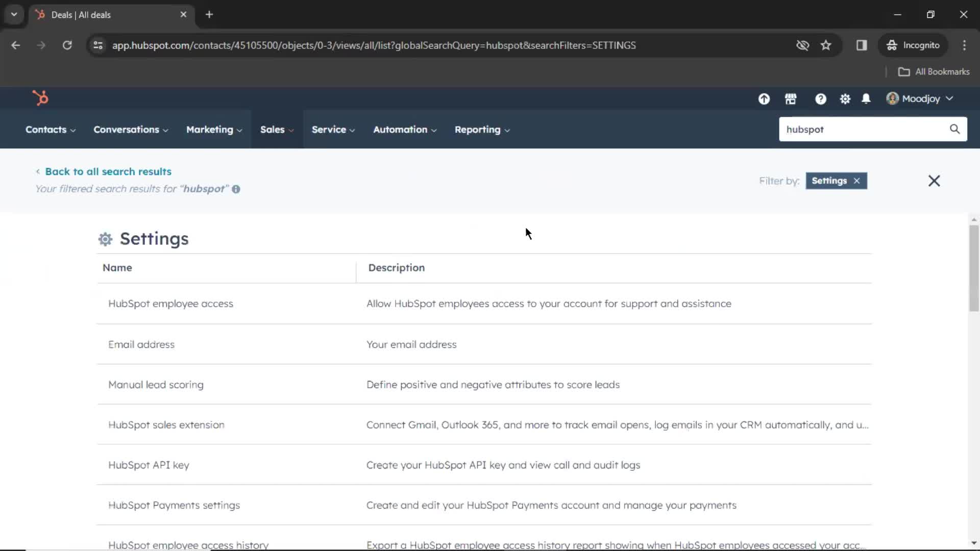980x551 pixels.
Task: Open HubSpot employee access setting
Action: click(x=170, y=304)
